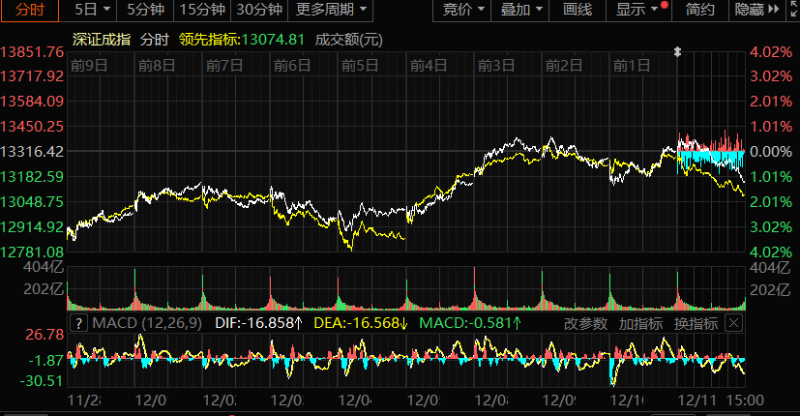Click 改参数 to edit MACD parameters

585,324
